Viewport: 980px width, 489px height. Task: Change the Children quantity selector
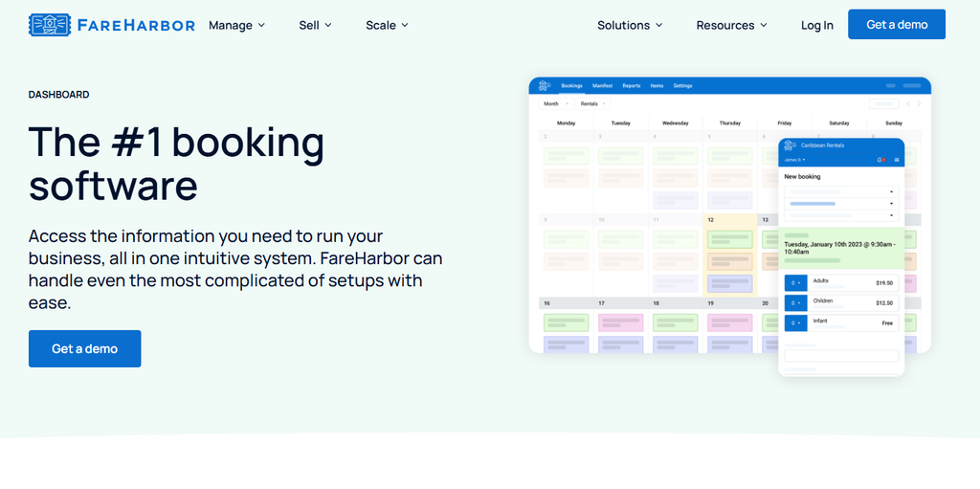point(795,302)
